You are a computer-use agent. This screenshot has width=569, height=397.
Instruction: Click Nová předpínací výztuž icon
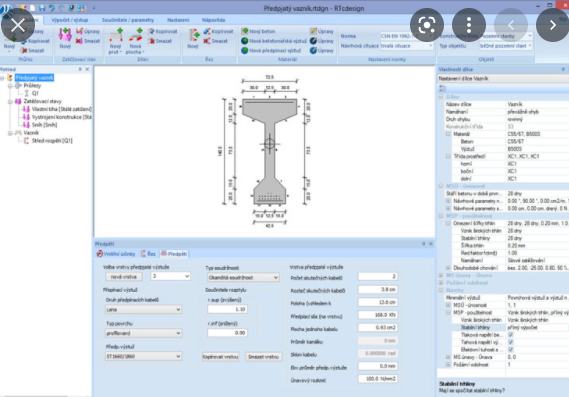pos(245,50)
